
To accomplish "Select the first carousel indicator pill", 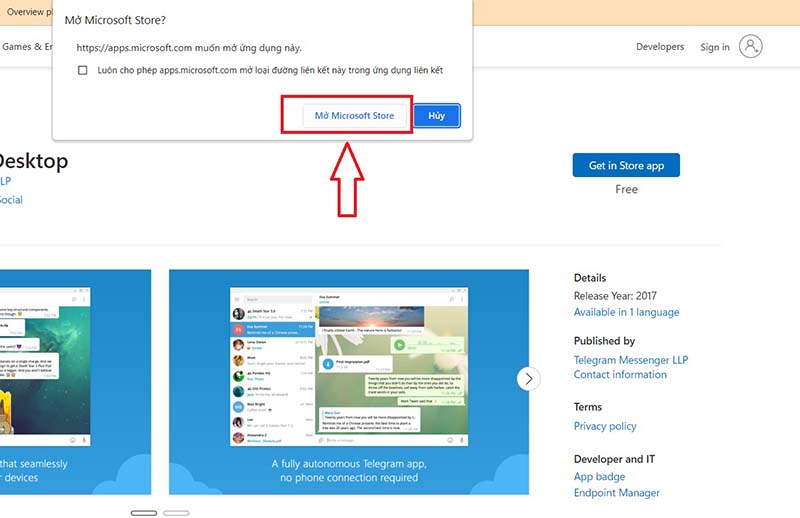I will pos(143,512).
